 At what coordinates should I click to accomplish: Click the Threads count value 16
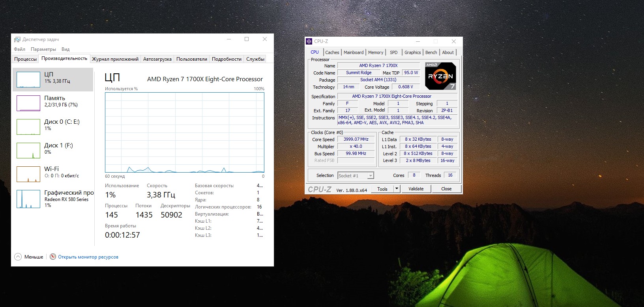click(450, 175)
